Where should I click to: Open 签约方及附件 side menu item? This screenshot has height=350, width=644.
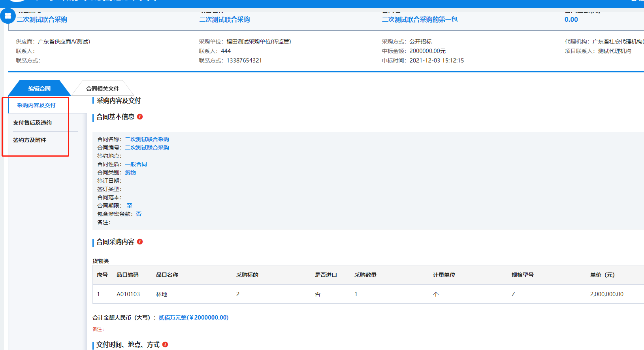(x=30, y=140)
